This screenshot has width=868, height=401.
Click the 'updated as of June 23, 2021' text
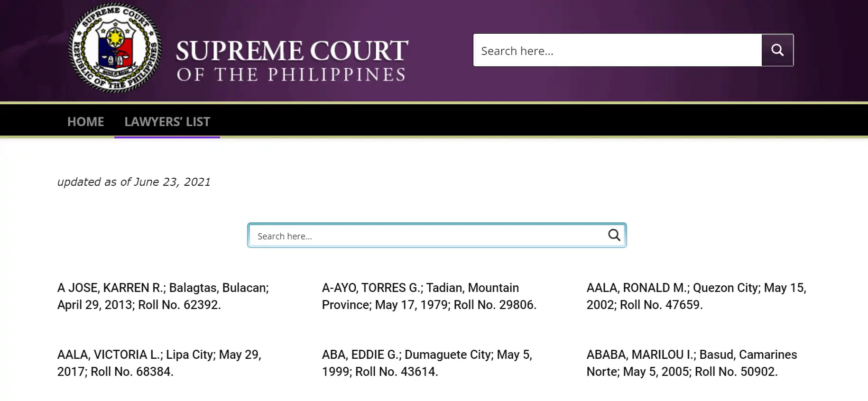(134, 182)
